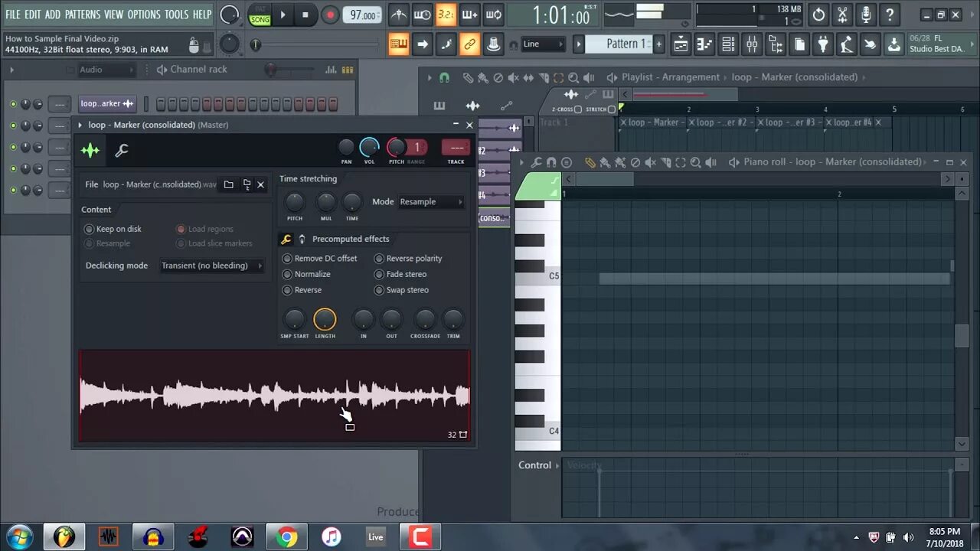
Task: Click the undo history icon
Action: pos(818,15)
